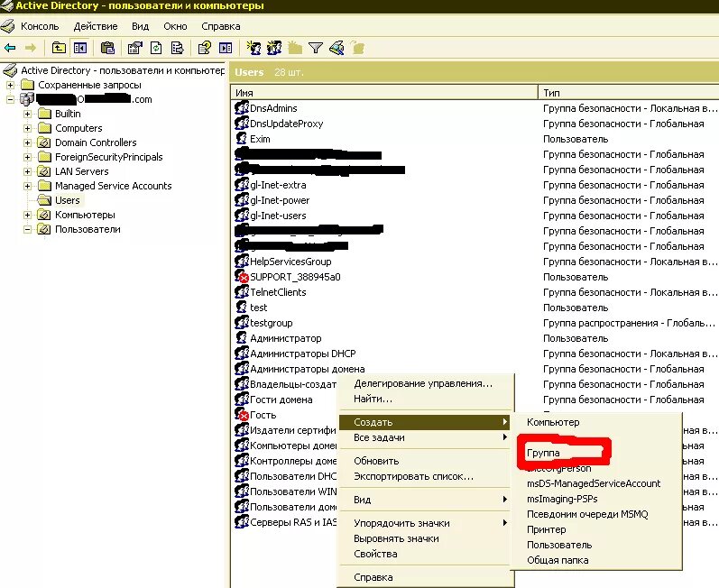Click the domain node icon in tree

27,99
